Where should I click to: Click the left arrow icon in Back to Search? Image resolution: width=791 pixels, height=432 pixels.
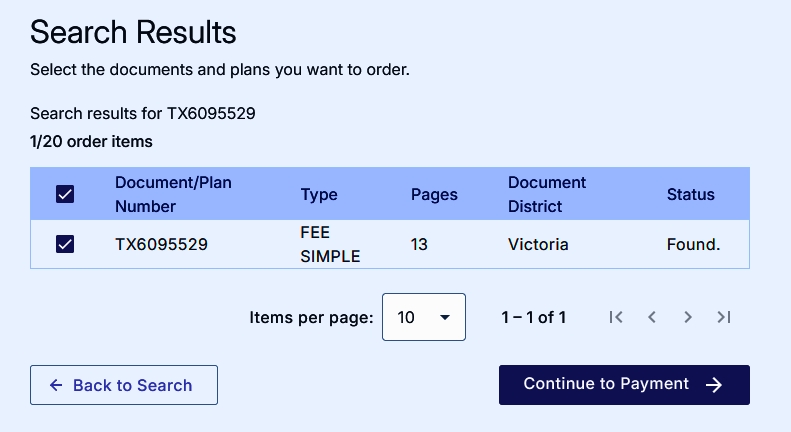click(56, 385)
